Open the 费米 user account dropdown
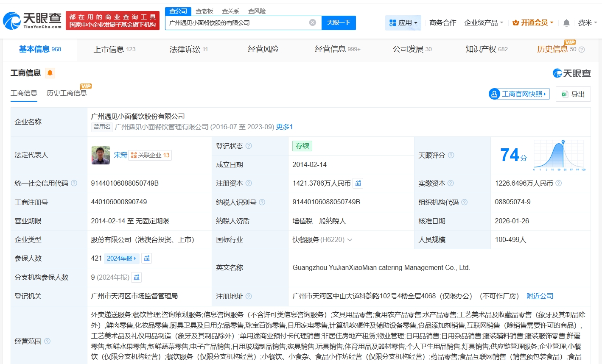 588,23
